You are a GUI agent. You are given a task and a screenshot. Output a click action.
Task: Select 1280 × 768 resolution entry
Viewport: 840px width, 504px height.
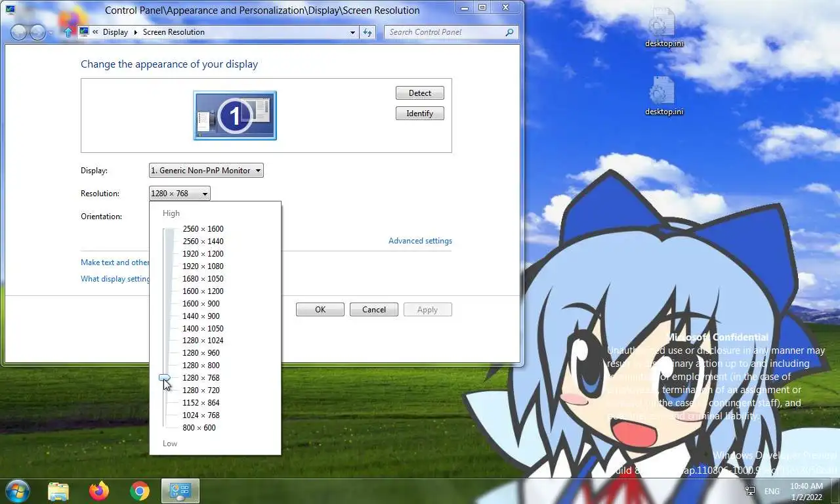point(201,378)
